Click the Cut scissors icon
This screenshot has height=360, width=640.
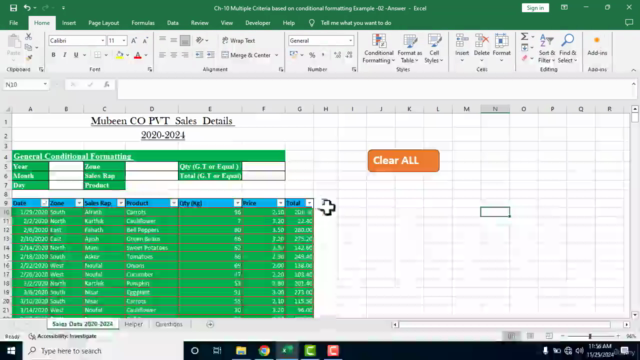(x=28, y=37)
